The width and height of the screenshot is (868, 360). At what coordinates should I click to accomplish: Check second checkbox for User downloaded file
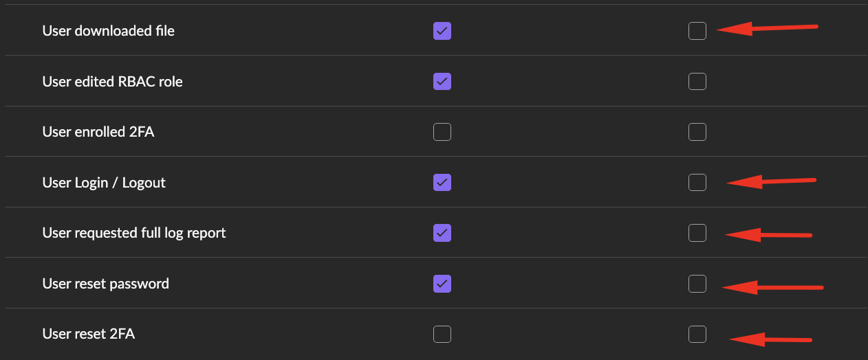coord(697,31)
